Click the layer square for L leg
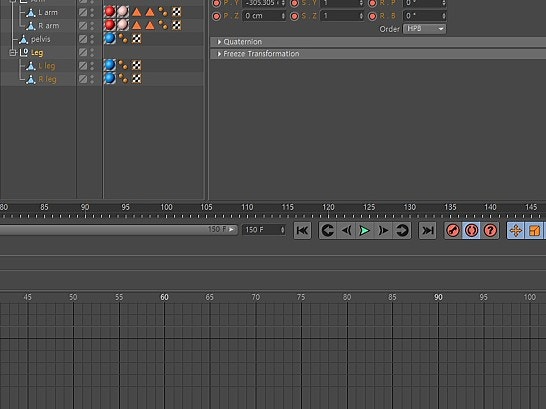 [83, 65]
